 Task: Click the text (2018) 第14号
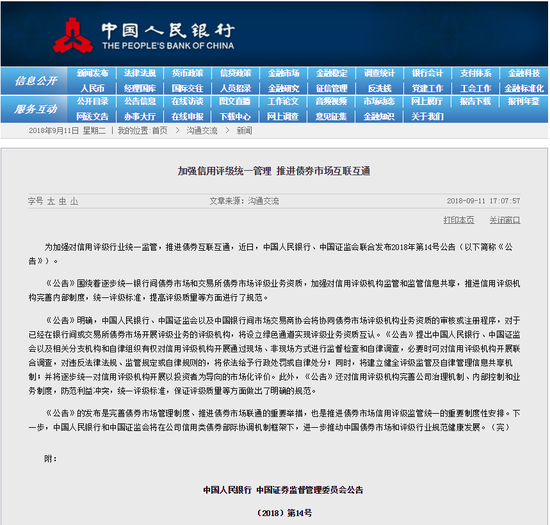point(284,513)
